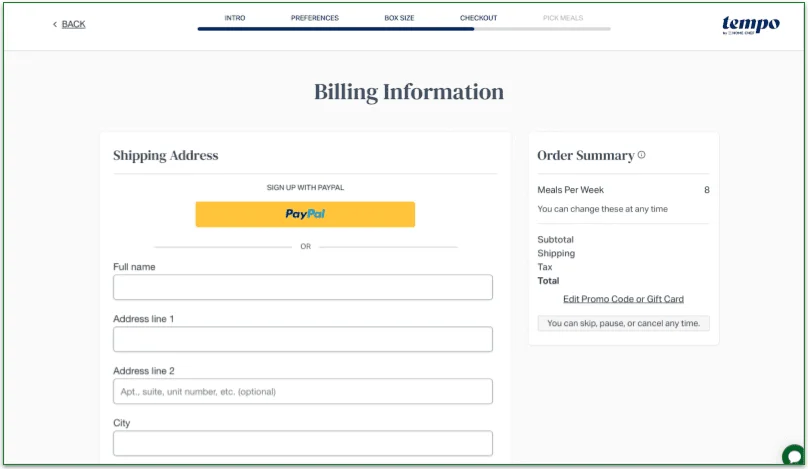Click the 'Billing Information' page title
808x469 pixels.
[x=409, y=92]
